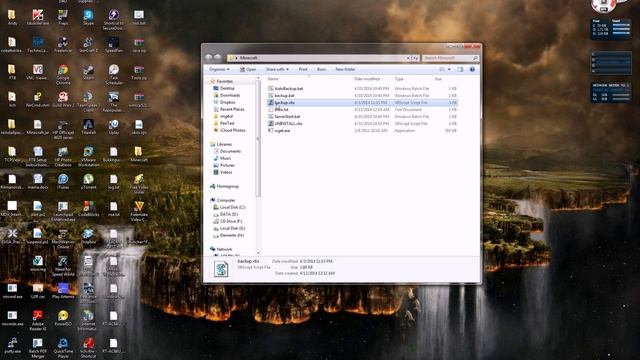Viewport: 640px width, 360px height.
Task: Open the change-view options dropdown arrow
Action: 449,69
